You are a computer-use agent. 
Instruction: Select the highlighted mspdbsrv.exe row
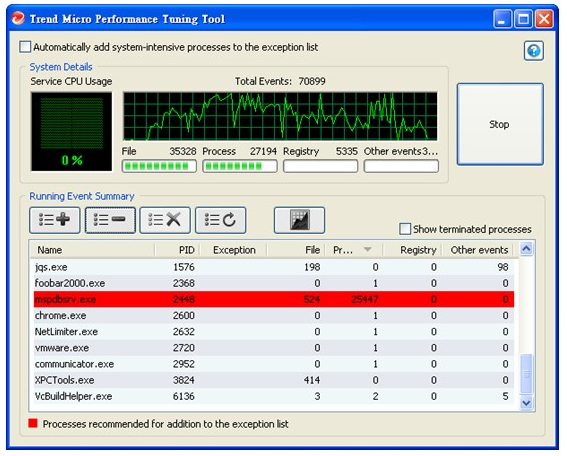pyautogui.click(x=274, y=299)
